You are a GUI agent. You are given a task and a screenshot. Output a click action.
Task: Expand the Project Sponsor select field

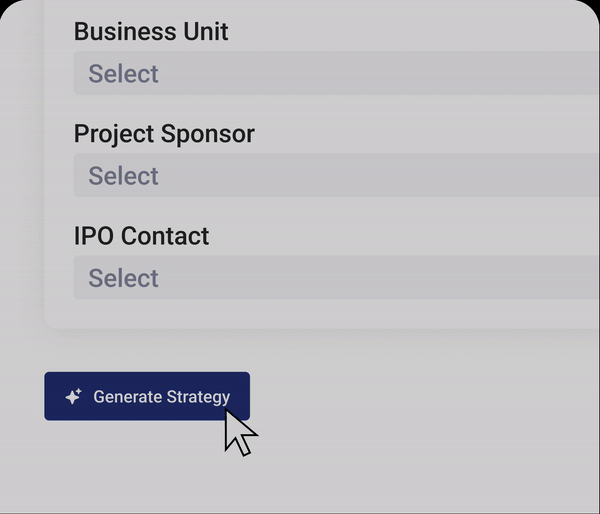pos(336,176)
